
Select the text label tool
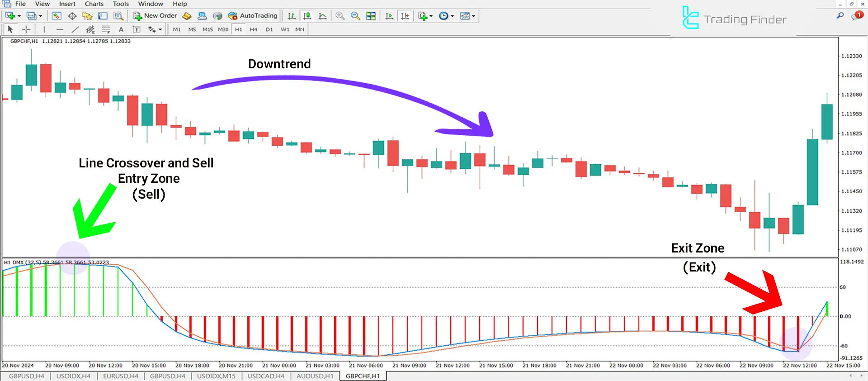click(137, 29)
